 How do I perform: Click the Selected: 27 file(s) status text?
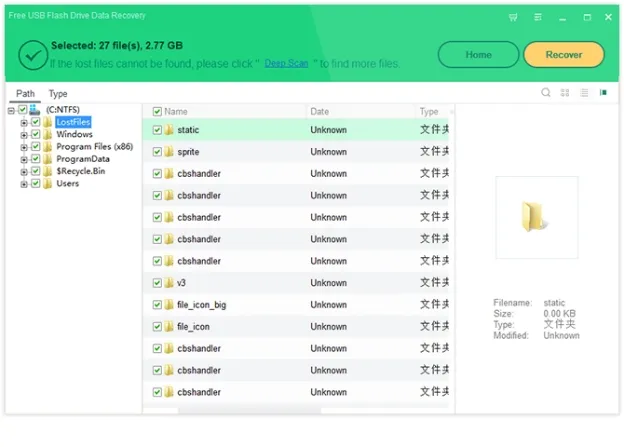pyautogui.click(x=117, y=45)
